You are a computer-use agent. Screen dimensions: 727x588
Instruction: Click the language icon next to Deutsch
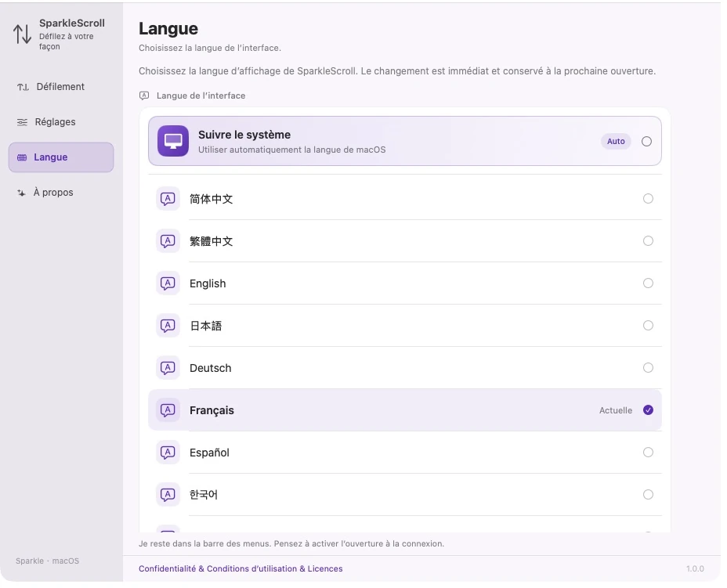168,368
